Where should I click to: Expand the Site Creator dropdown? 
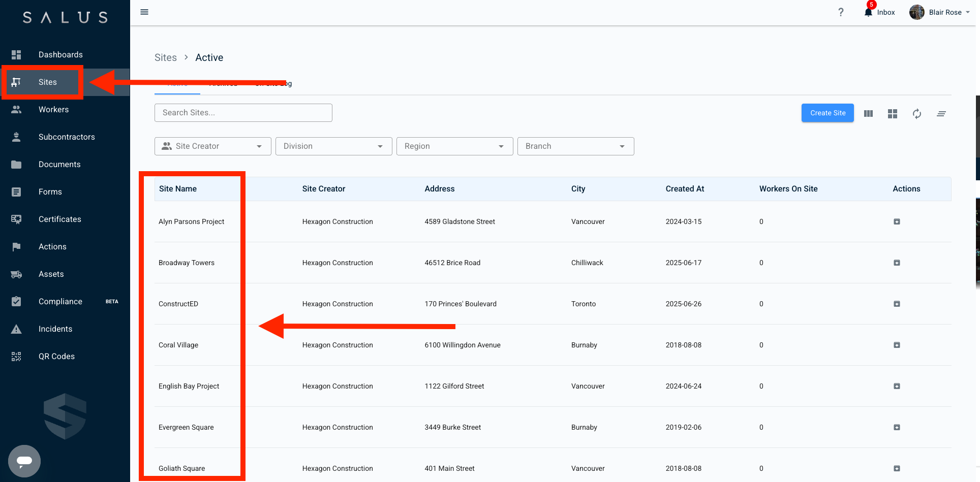[212, 146]
